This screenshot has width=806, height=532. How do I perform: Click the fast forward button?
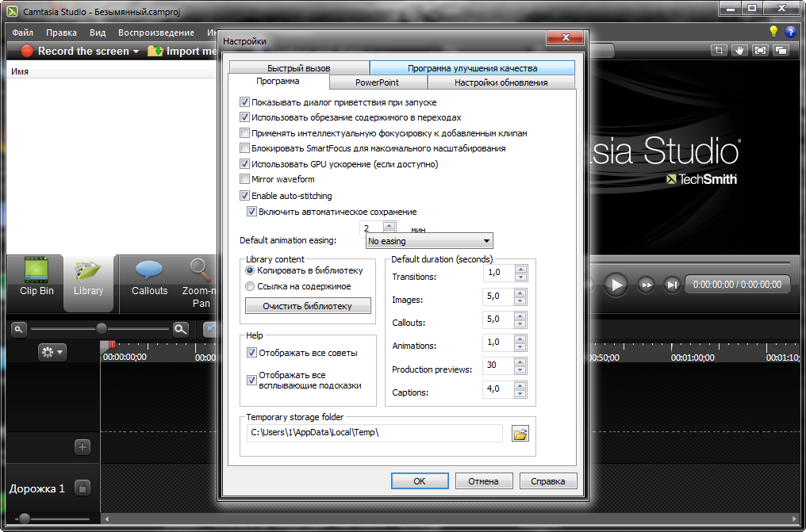[x=646, y=285]
